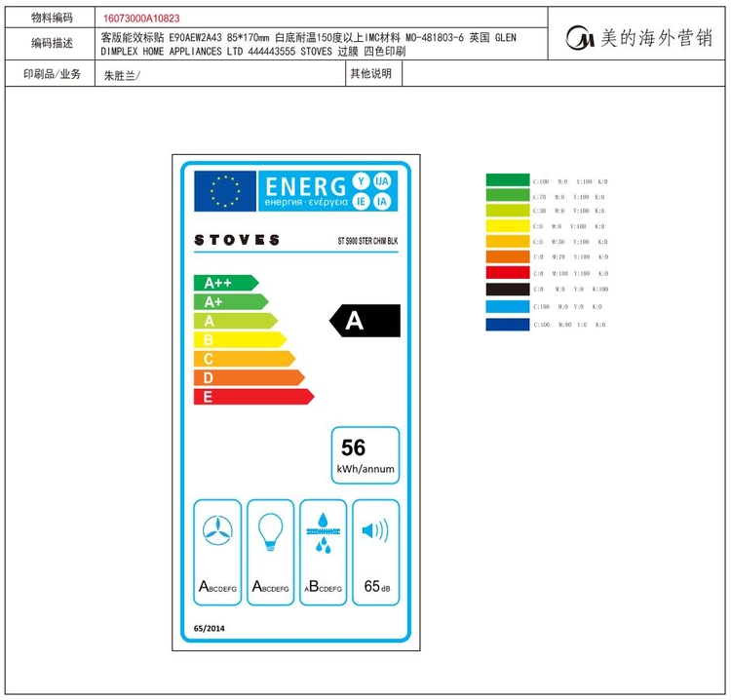
Task: Click the amber C rating arrow
Action: pos(245,359)
